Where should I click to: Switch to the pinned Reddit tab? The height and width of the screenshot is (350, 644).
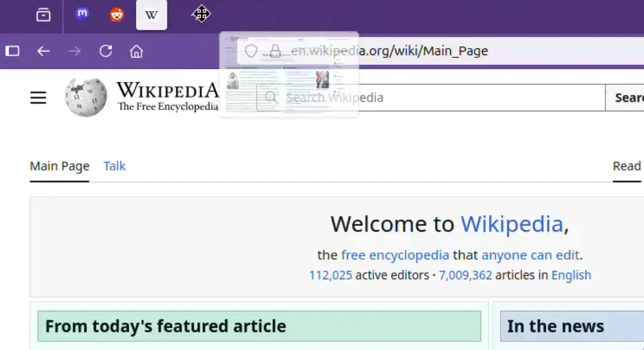(x=117, y=15)
